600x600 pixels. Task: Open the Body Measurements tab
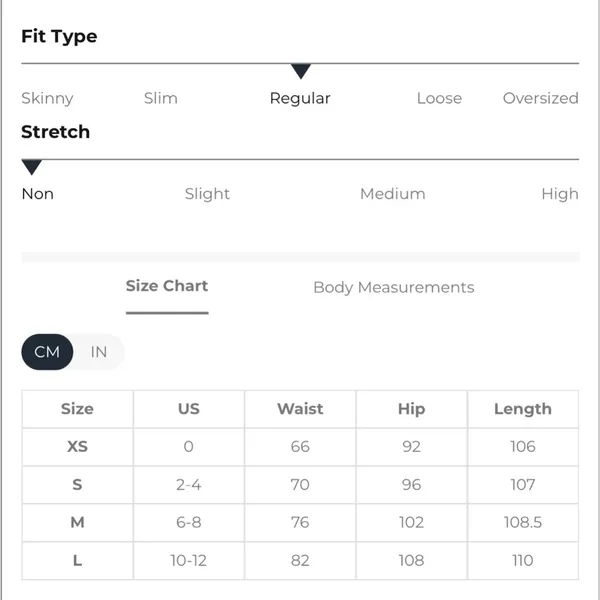tap(394, 287)
